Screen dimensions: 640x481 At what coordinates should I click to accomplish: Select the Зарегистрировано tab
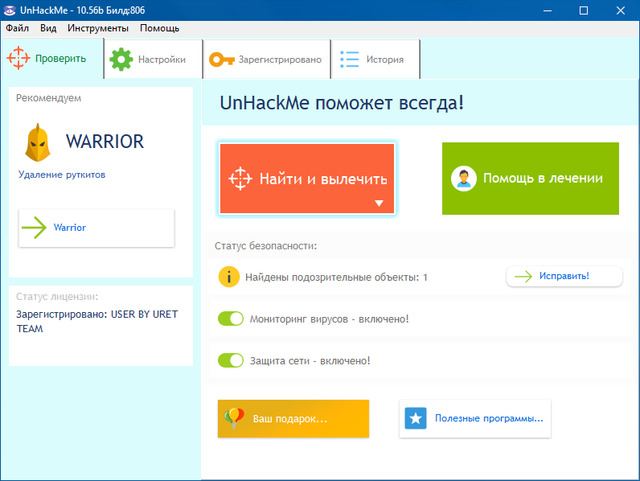pyautogui.click(x=266, y=60)
